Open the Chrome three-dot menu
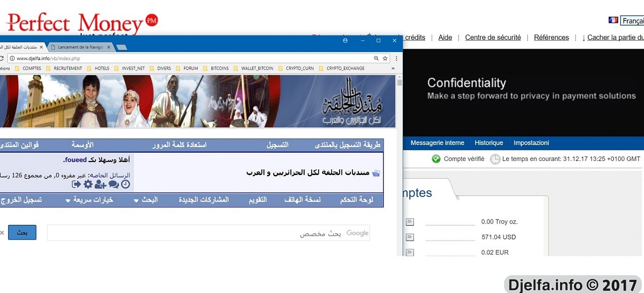The image size is (644, 293). click(395, 58)
